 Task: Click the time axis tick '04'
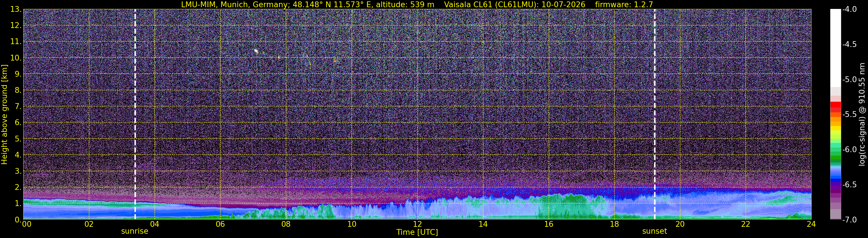point(154,224)
